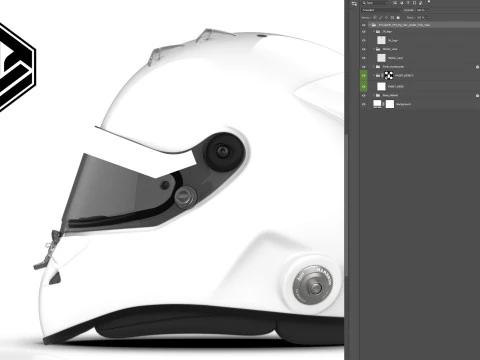This screenshot has width=480, height=360.
Task: Expand the Base helmet group arrow
Action: 374,95
